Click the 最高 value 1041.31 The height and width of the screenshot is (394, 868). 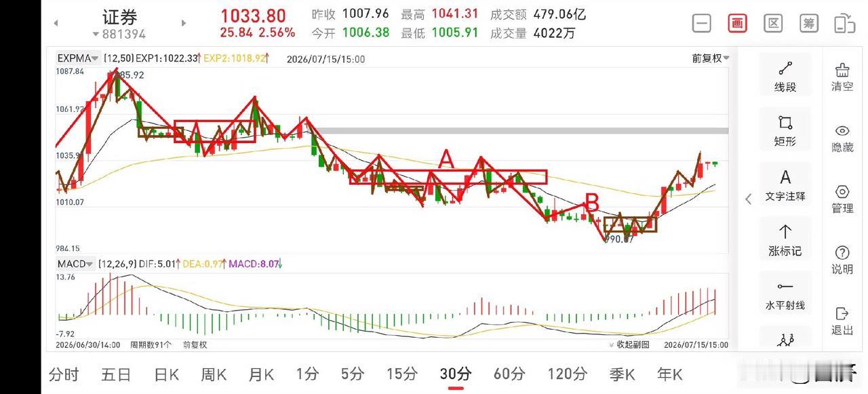[455, 14]
